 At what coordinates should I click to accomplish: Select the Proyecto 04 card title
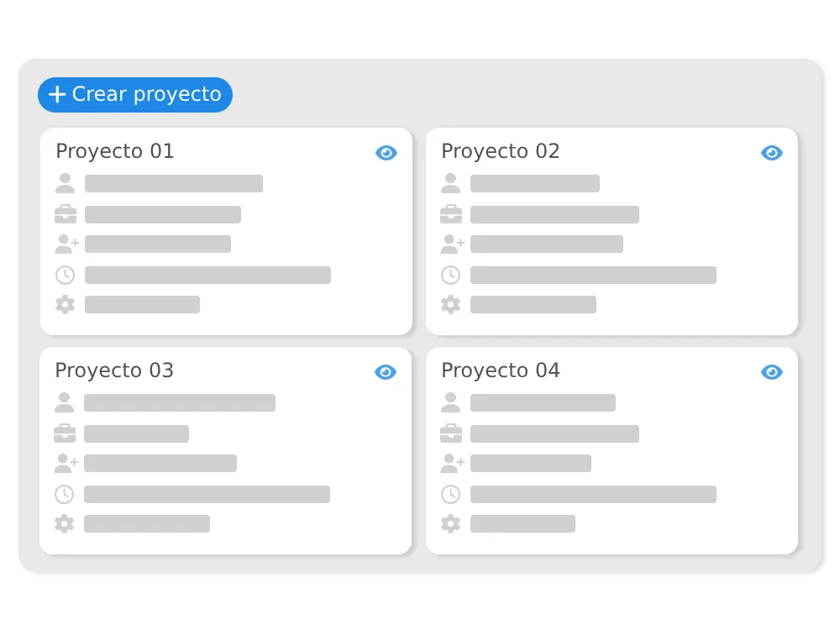(x=501, y=370)
